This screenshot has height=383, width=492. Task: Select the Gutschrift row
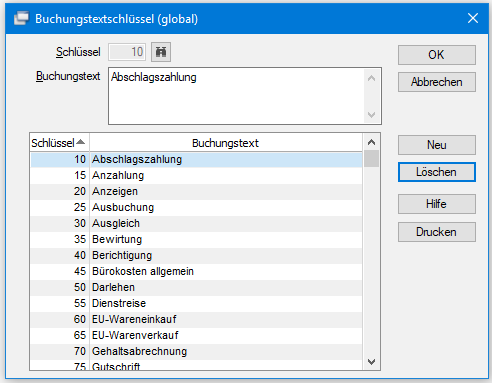click(196, 365)
